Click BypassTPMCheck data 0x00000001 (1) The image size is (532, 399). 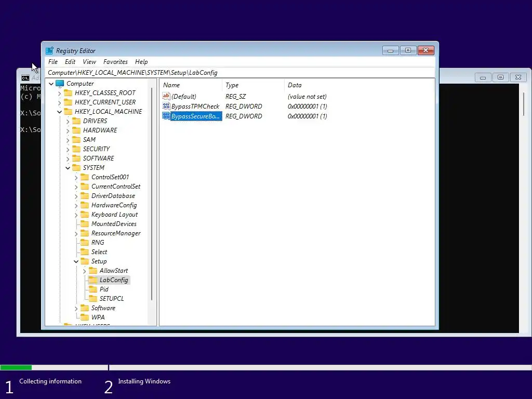pyautogui.click(x=308, y=106)
